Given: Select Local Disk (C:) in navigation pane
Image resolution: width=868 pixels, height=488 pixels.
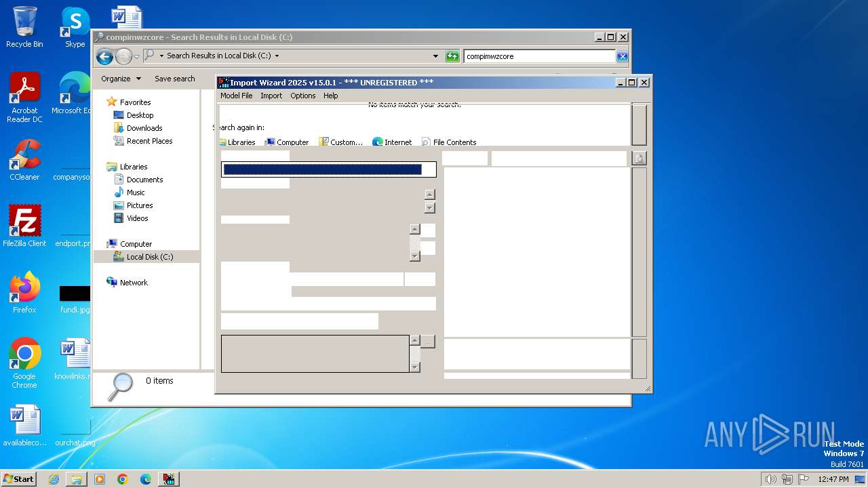Looking at the screenshot, I should [149, 257].
